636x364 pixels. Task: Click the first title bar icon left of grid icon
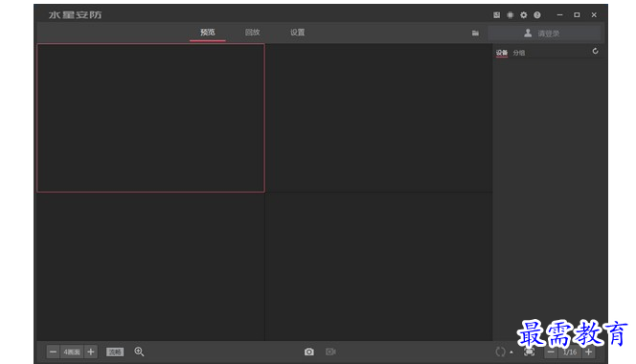click(x=496, y=15)
